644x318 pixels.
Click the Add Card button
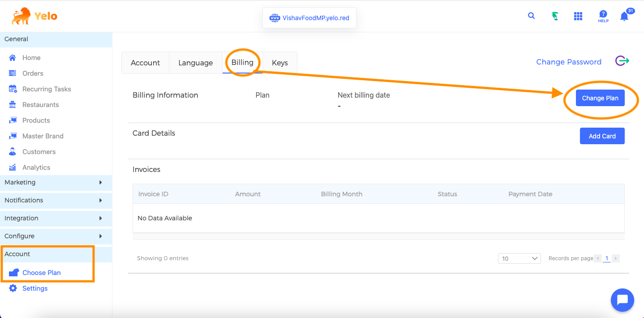[602, 136]
